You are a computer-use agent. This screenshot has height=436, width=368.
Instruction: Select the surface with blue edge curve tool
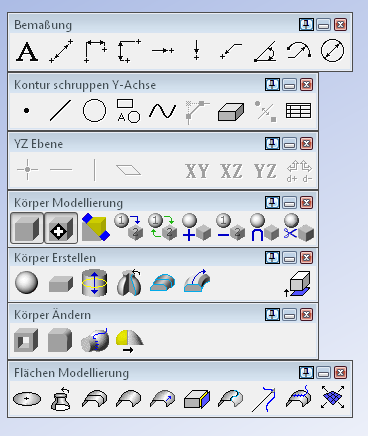[231, 399]
